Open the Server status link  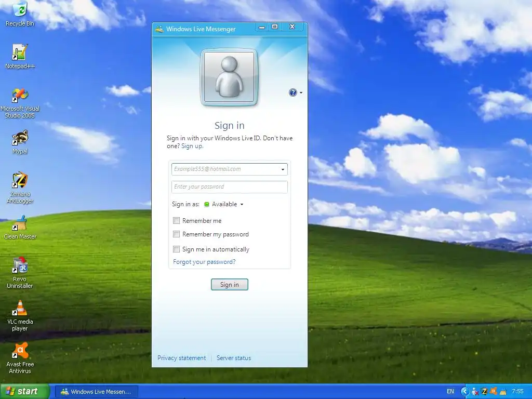coord(234,358)
